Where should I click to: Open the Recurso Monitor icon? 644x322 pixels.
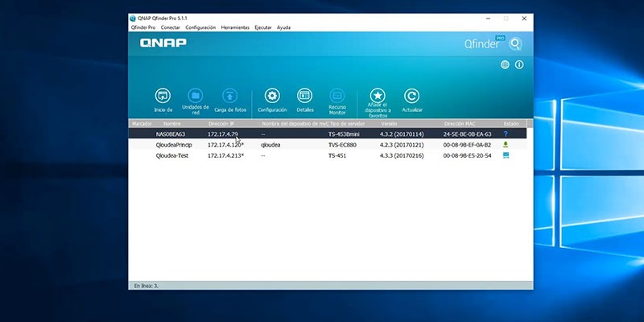[337, 96]
